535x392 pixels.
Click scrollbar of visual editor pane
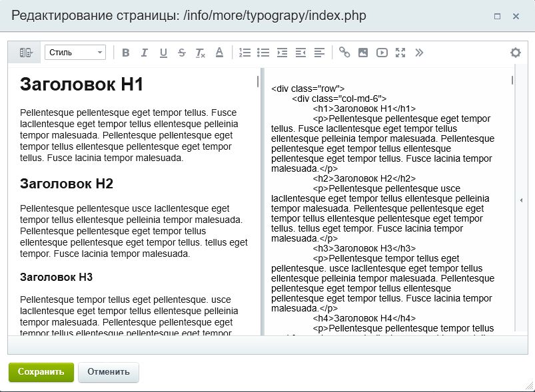(x=258, y=81)
